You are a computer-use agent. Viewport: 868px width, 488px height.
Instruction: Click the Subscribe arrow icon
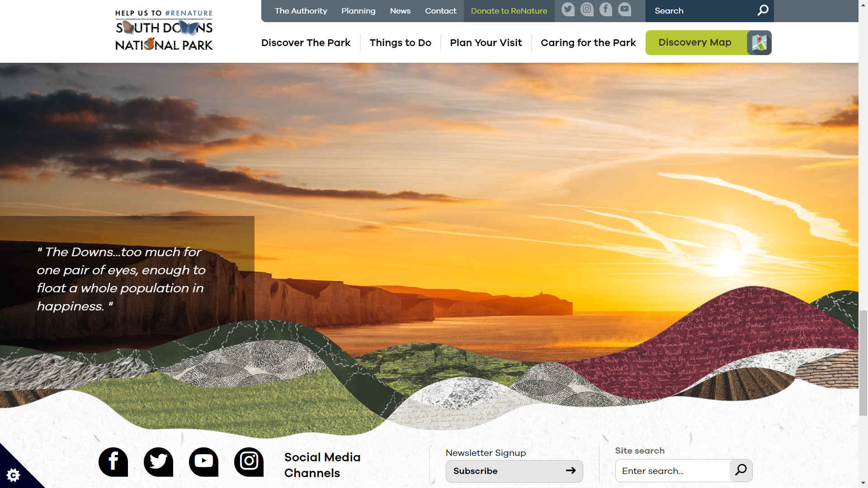[571, 470]
